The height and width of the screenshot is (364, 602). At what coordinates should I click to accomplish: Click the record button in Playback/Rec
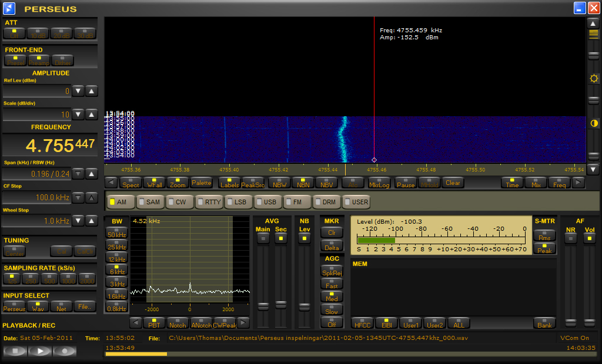tap(65, 350)
